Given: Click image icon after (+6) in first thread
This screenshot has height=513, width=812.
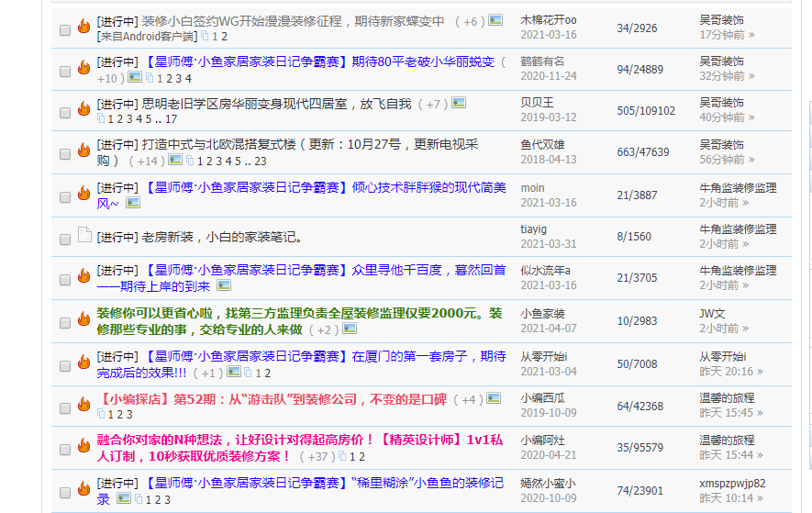Looking at the screenshot, I should tap(495, 20).
